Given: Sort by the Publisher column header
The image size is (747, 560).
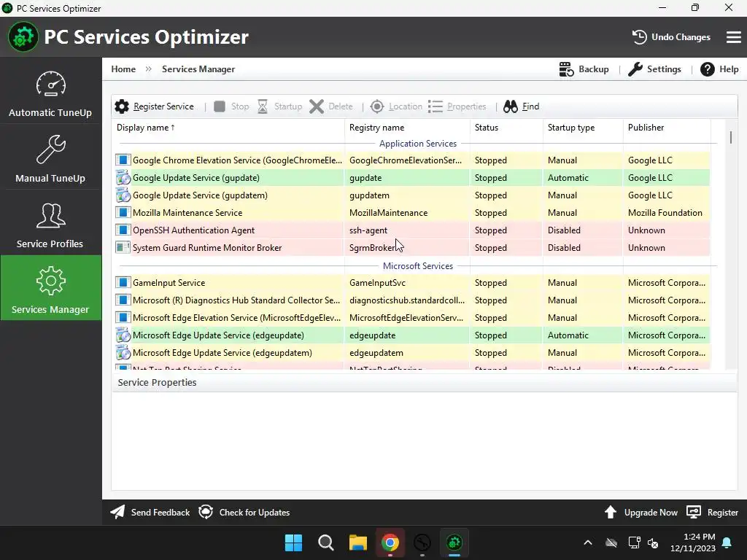Looking at the screenshot, I should (x=667, y=128).
